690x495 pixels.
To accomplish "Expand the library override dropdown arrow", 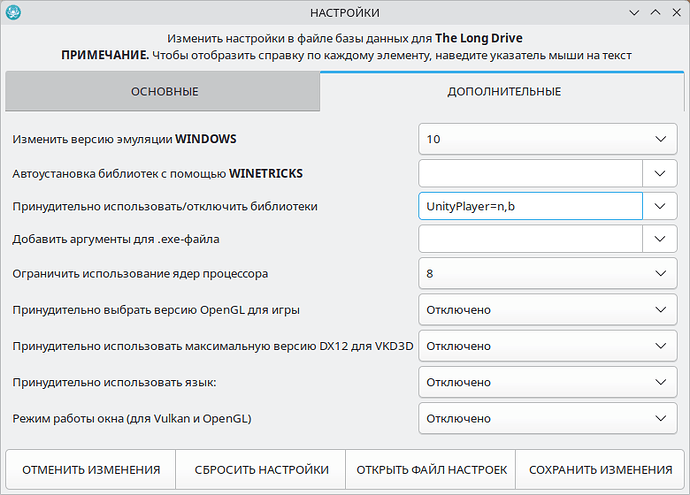I will click(x=659, y=206).
